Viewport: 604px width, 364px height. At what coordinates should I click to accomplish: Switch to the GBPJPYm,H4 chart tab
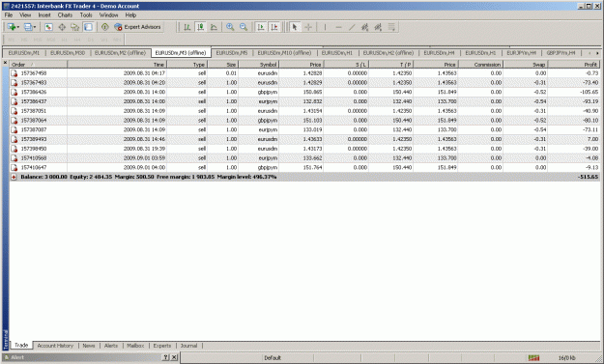(x=561, y=53)
